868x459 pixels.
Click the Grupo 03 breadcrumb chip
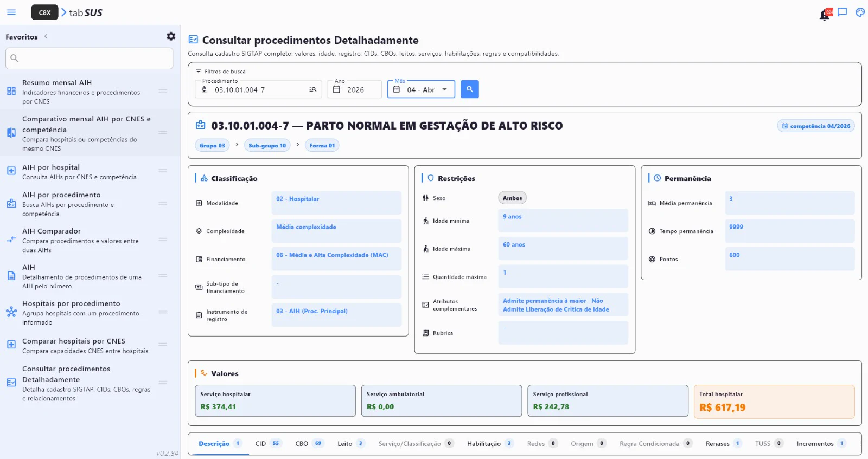click(212, 145)
